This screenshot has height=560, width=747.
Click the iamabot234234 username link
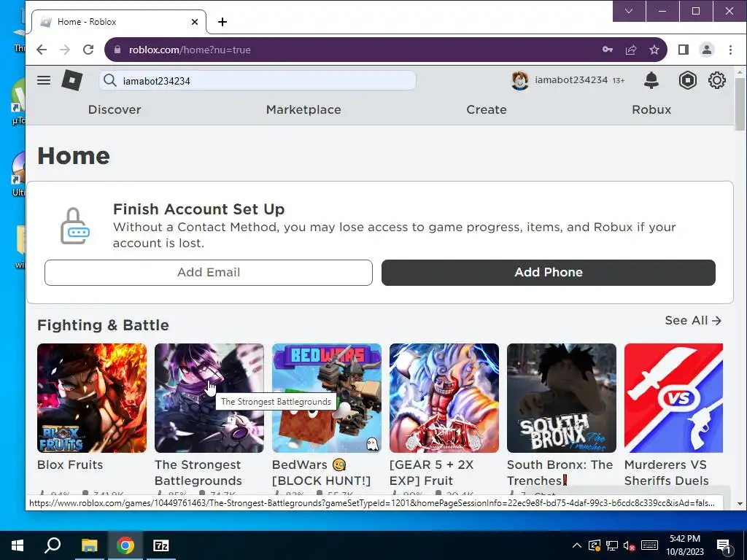coord(571,80)
